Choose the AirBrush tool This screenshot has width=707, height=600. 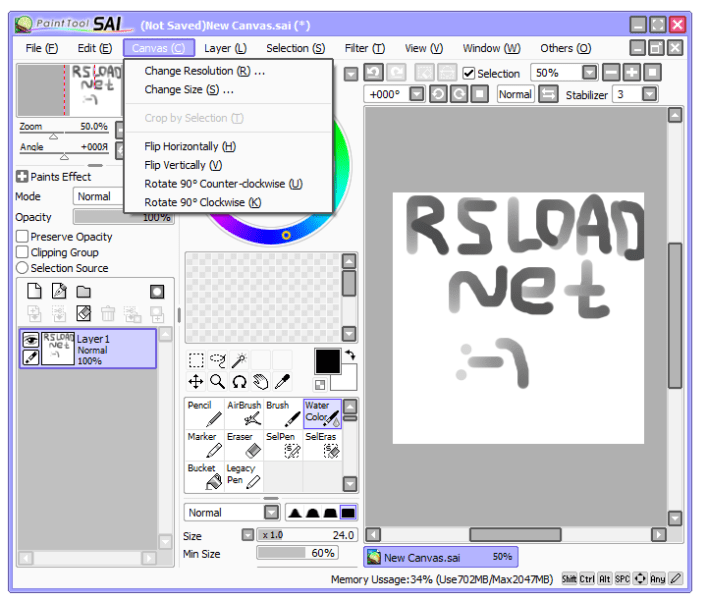point(244,413)
